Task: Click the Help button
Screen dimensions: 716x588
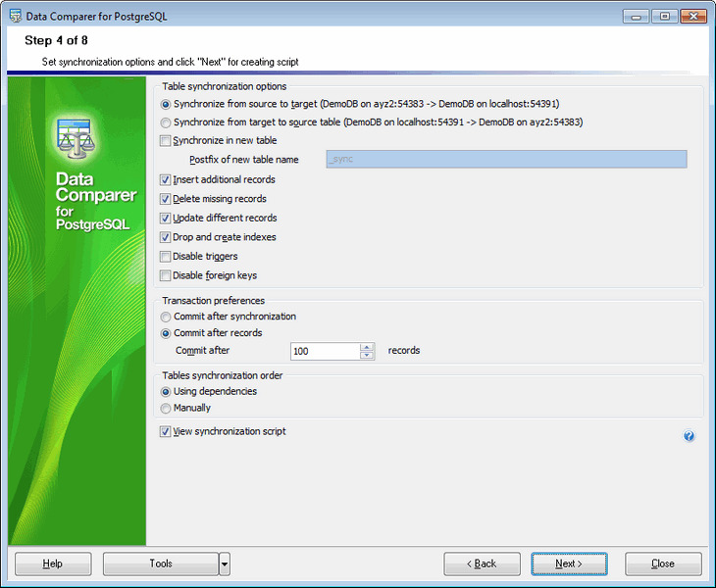Action: [x=53, y=564]
